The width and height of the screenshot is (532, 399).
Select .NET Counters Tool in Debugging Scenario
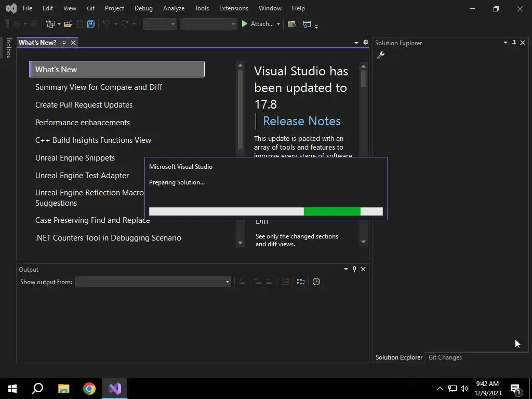(x=108, y=238)
